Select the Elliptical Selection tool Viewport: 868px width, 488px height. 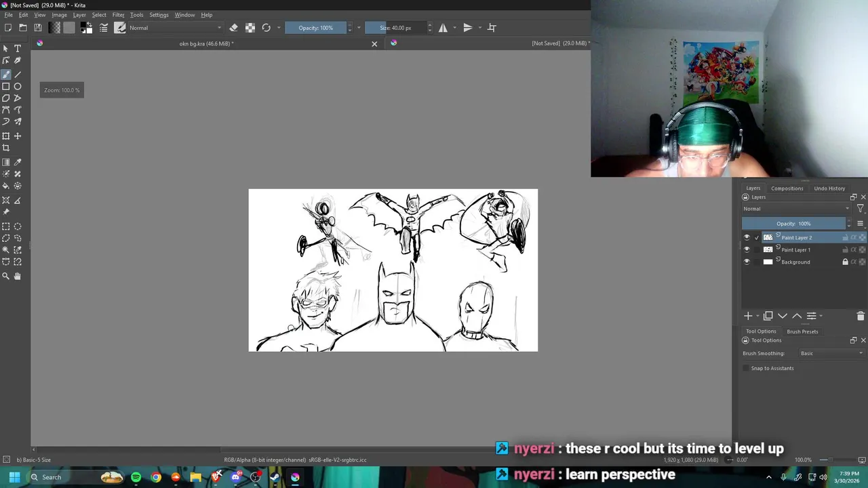click(18, 227)
